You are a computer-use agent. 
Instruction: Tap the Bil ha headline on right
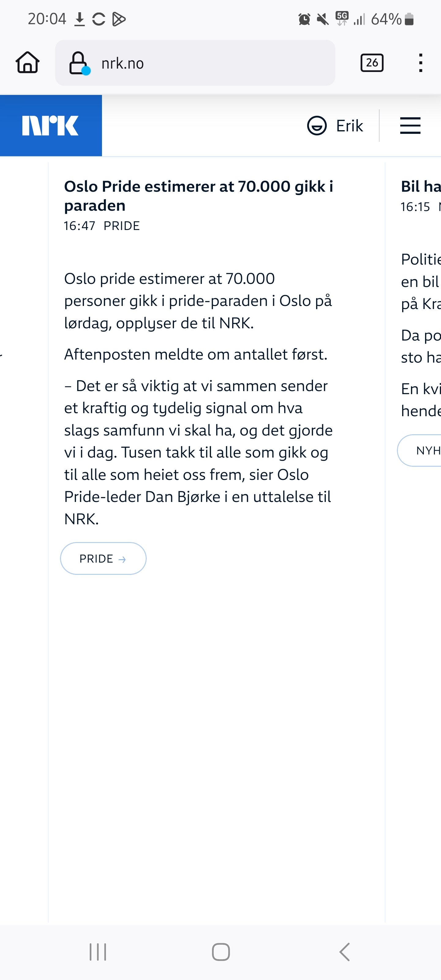pyautogui.click(x=420, y=187)
